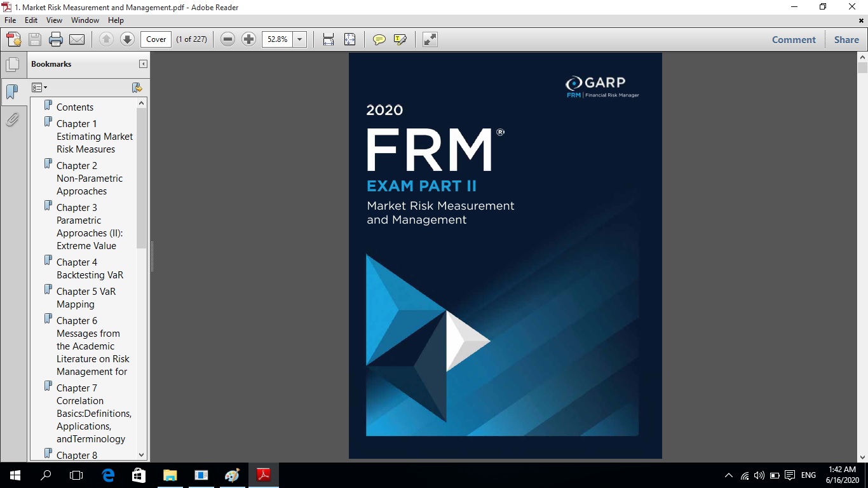Add a sticky note comment
Viewport: 868px width, 488px height.
379,39
